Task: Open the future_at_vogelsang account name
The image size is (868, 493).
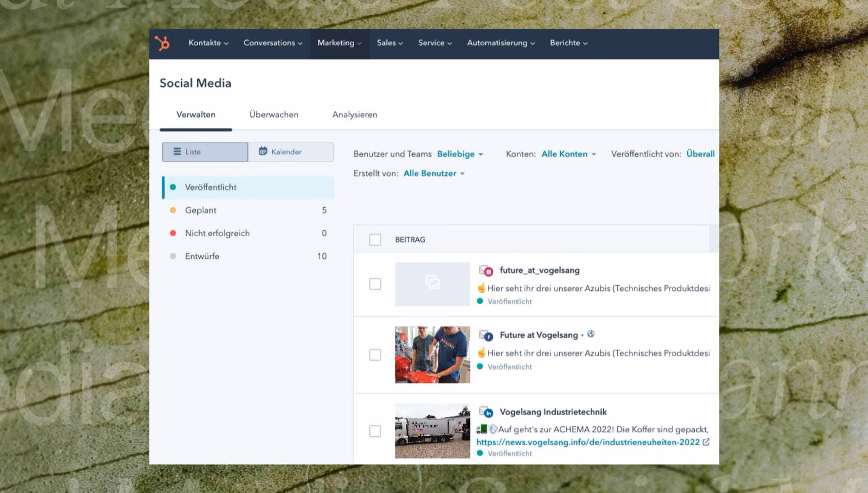Action: point(540,270)
